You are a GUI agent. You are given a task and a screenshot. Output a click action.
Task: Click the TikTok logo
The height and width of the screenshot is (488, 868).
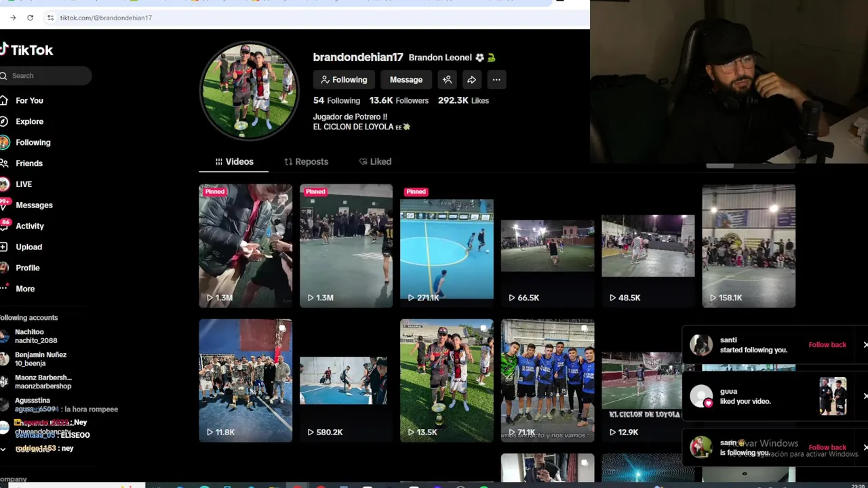pos(26,49)
